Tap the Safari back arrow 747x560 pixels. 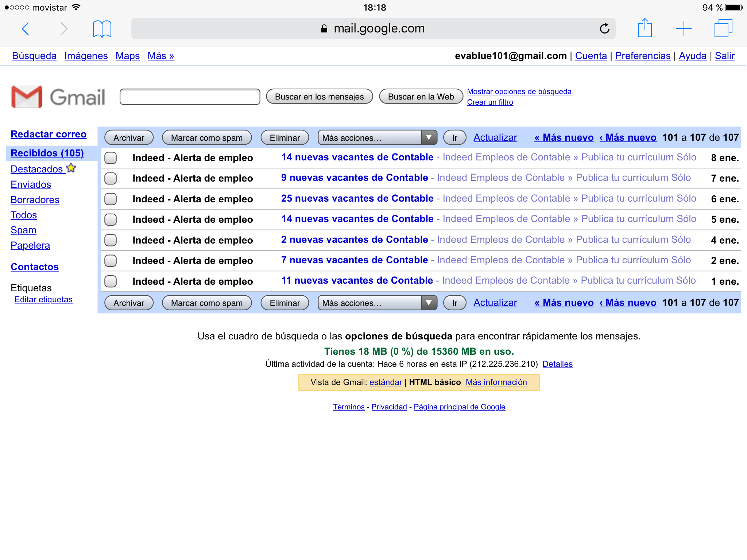pos(26,29)
